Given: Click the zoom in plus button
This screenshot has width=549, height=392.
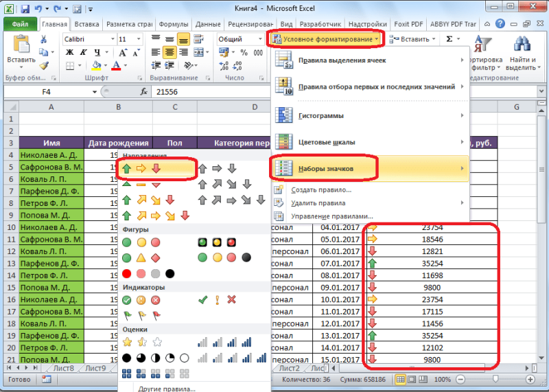Looking at the screenshot, I should pyautogui.click(x=530, y=380).
